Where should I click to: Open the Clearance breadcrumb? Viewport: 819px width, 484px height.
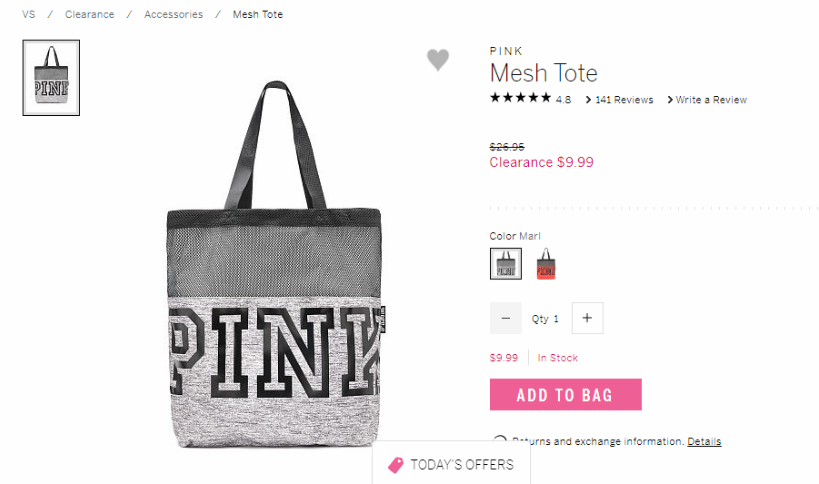point(89,15)
